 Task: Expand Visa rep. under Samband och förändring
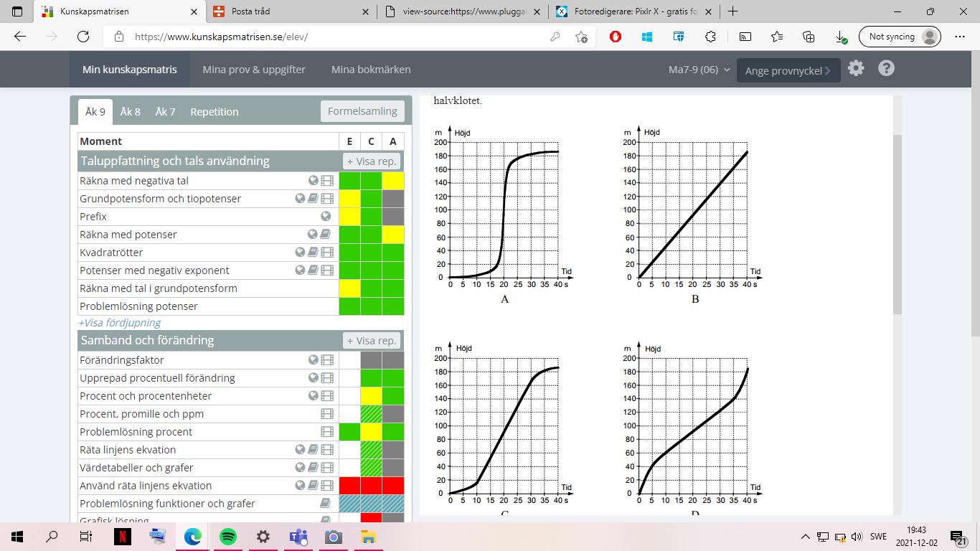pyautogui.click(x=371, y=341)
